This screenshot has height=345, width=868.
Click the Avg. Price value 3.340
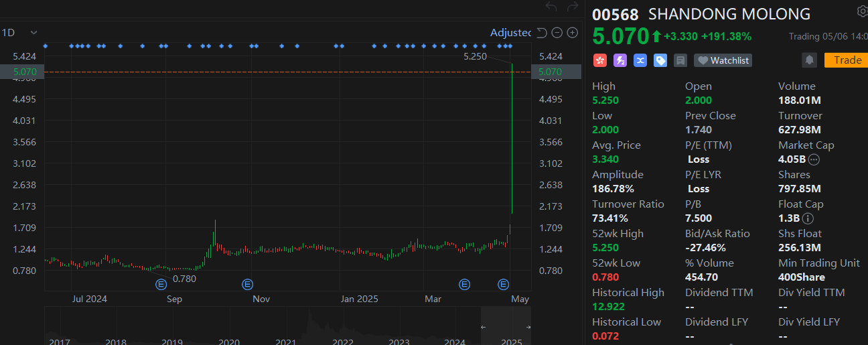[605, 159]
